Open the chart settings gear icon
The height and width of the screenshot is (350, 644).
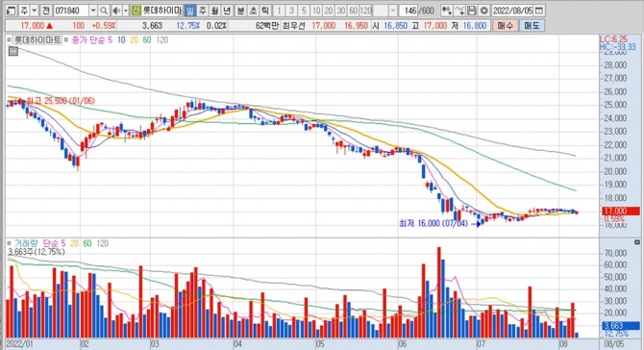(x=484, y=11)
